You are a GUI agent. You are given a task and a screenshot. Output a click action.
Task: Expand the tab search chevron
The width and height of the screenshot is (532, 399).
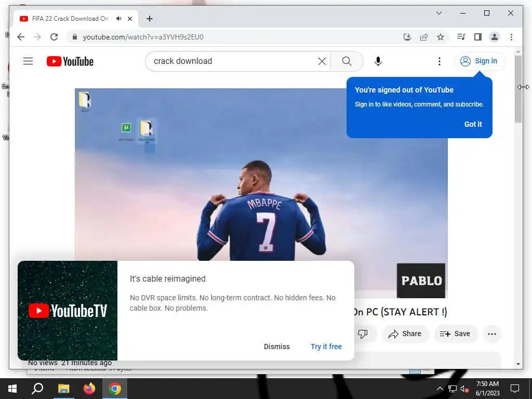[438, 13]
